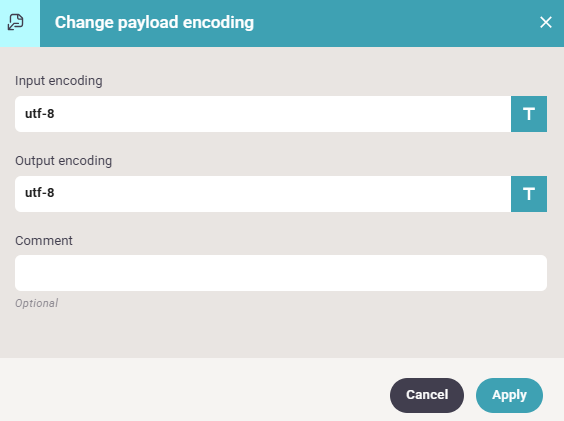Close the Change payload encoding dialog
Screen dimensions: 564x421
tap(546, 22)
